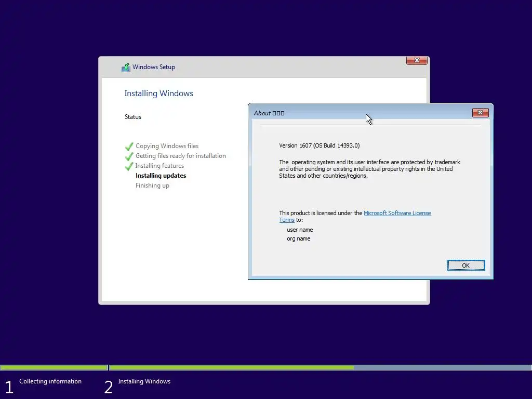Click the 'user name' licensee text
The width and height of the screenshot is (532, 399).
point(300,230)
